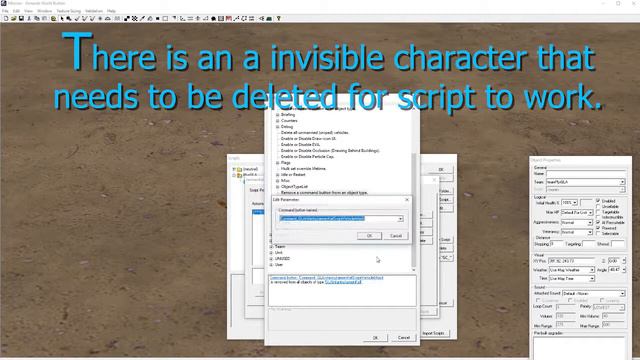The height and width of the screenshot is (360, 640).
Task: Collapse the Debug tree node
Action: pos(278,127)
